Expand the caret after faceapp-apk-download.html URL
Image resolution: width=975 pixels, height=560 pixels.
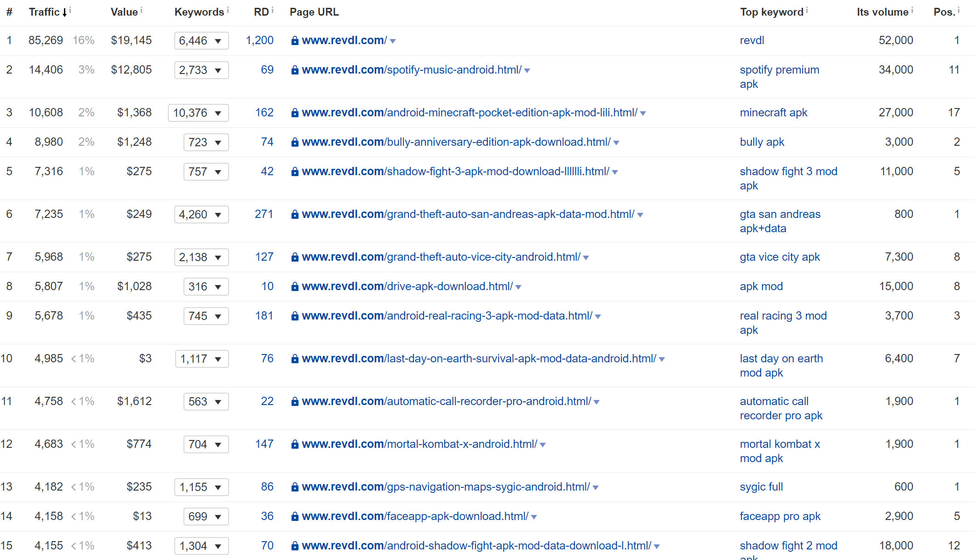pos(534,517)
